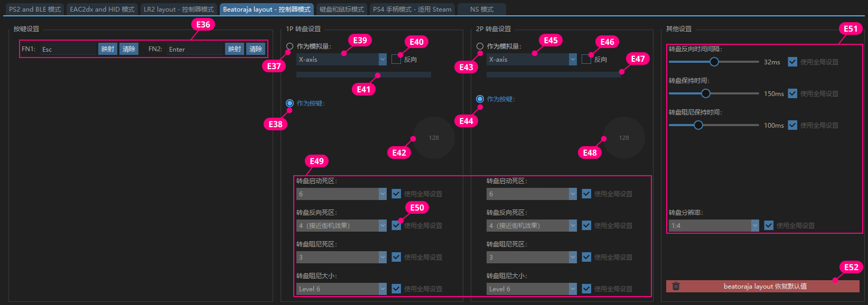Select 2P 作为按键 radio button
This screenshot has width=868, height=305.
click(x=480, y=99)
